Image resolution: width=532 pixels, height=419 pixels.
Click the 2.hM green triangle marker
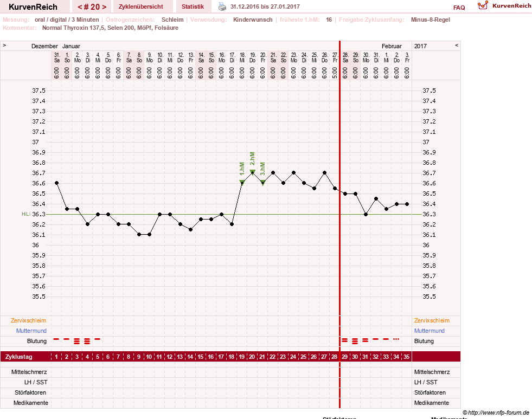(252, 172)
